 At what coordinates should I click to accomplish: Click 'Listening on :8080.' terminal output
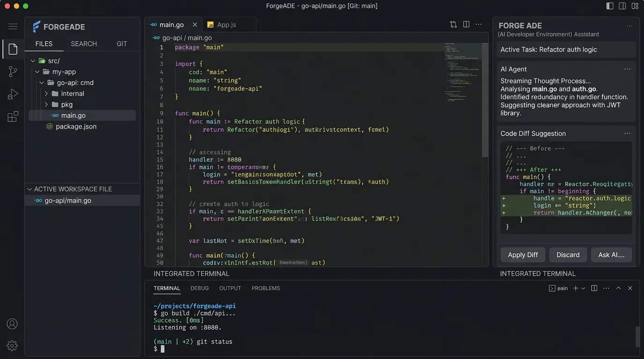pyautogui.click(x=188, y=327)
